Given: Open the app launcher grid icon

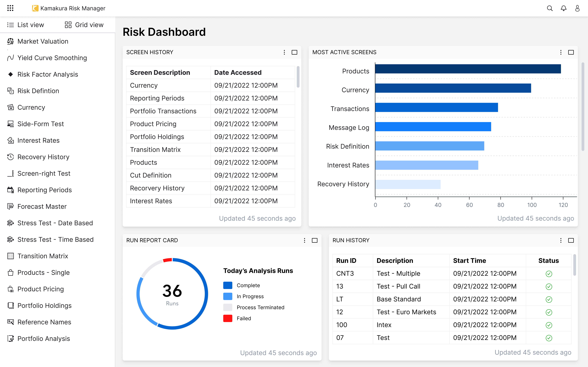Looking at the screenshot, I should pos(10,8).
